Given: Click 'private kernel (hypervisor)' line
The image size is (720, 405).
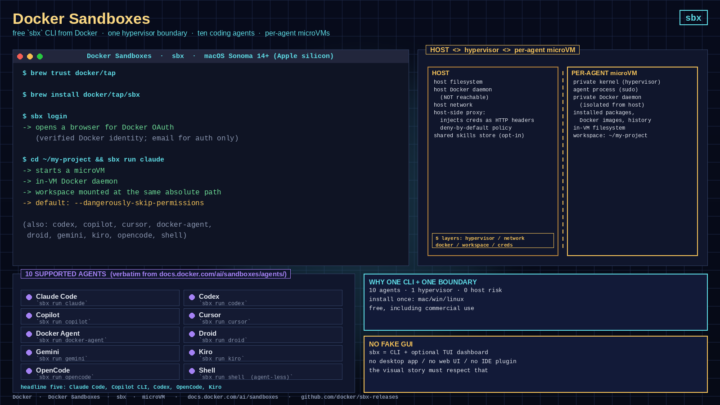Looking at the screenshot, I should tap(617, 82).
